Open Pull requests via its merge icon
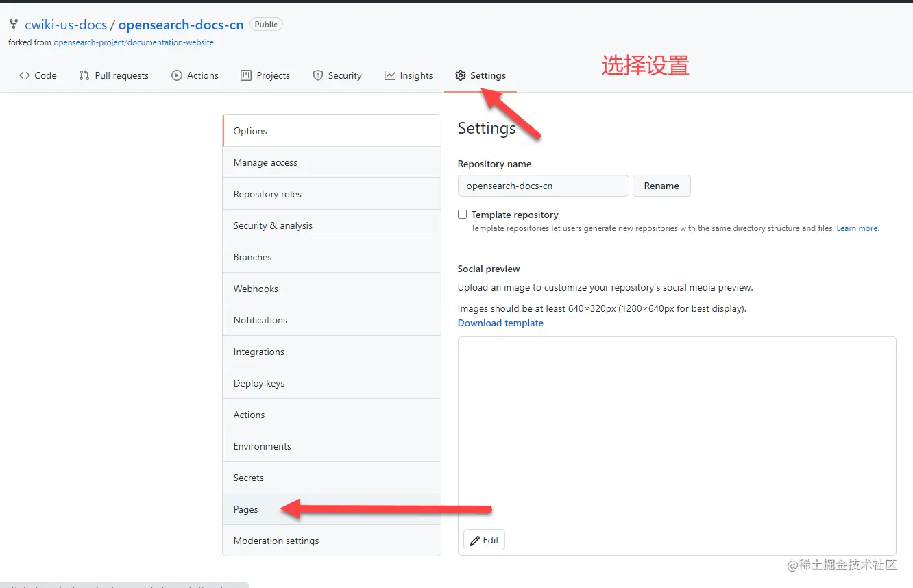This screenshot has width=913, height=588. (85, 75)
